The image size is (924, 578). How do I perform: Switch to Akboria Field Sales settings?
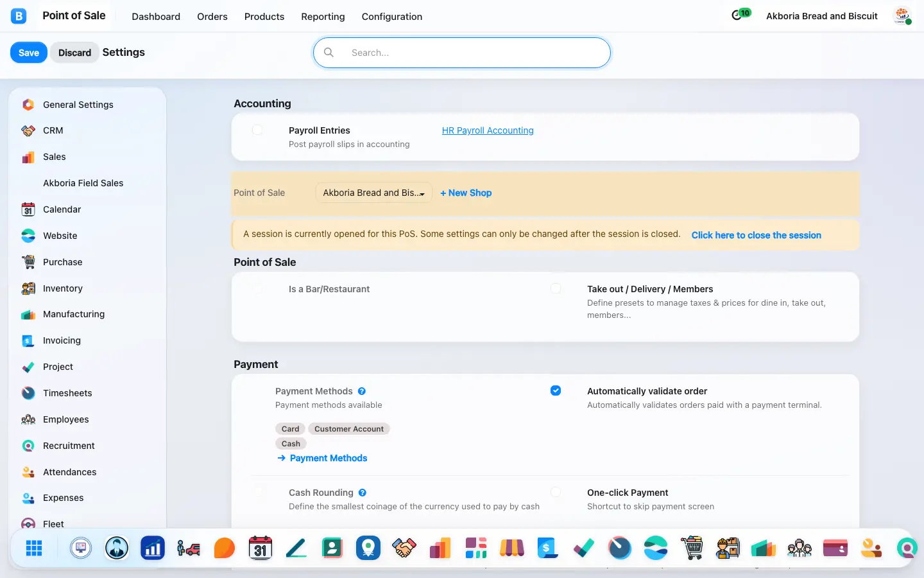click(87, 183)
